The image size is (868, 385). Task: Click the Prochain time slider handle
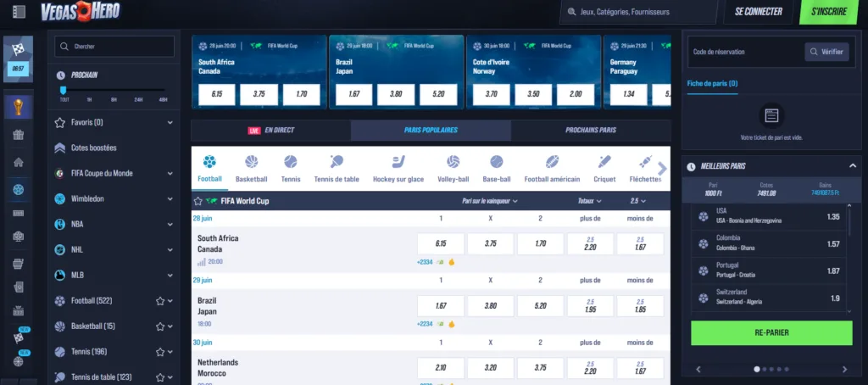pos(63,90)
